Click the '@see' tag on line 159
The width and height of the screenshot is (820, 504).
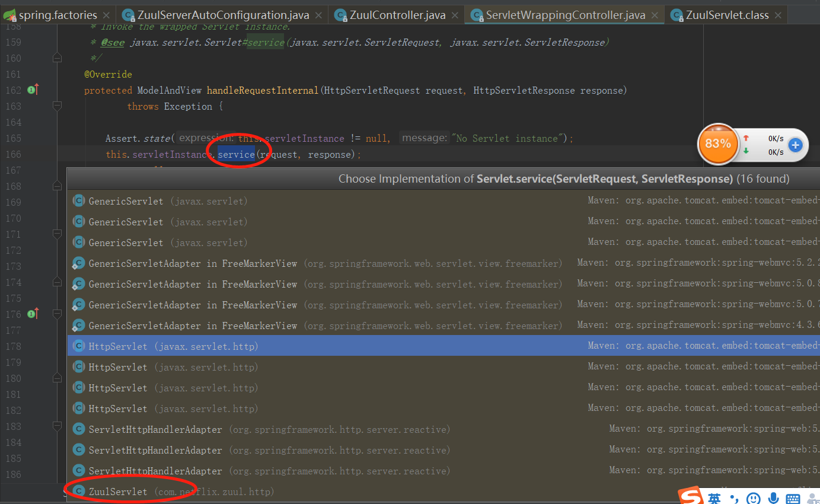pos(113,43)
